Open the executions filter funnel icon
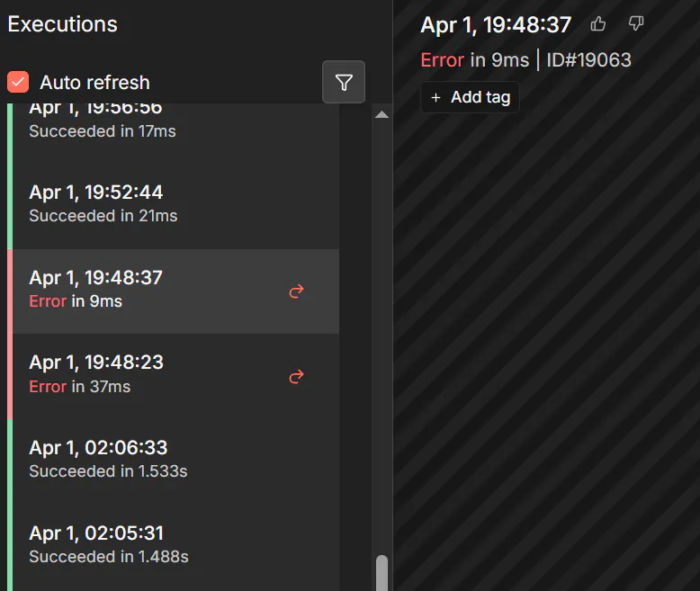 point(344,83)
